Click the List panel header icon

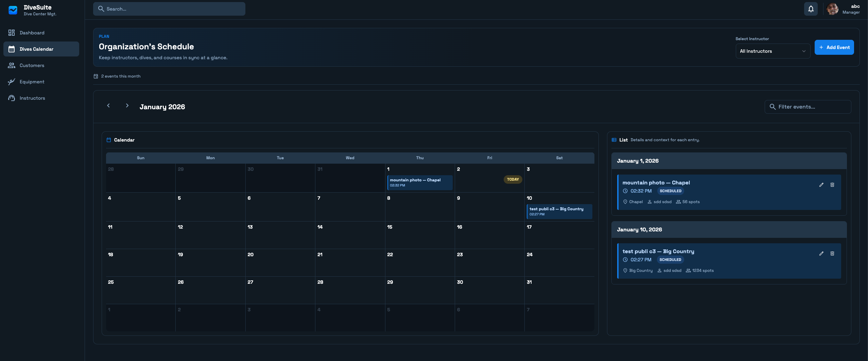pyautogui.click(x=614, y=140)
